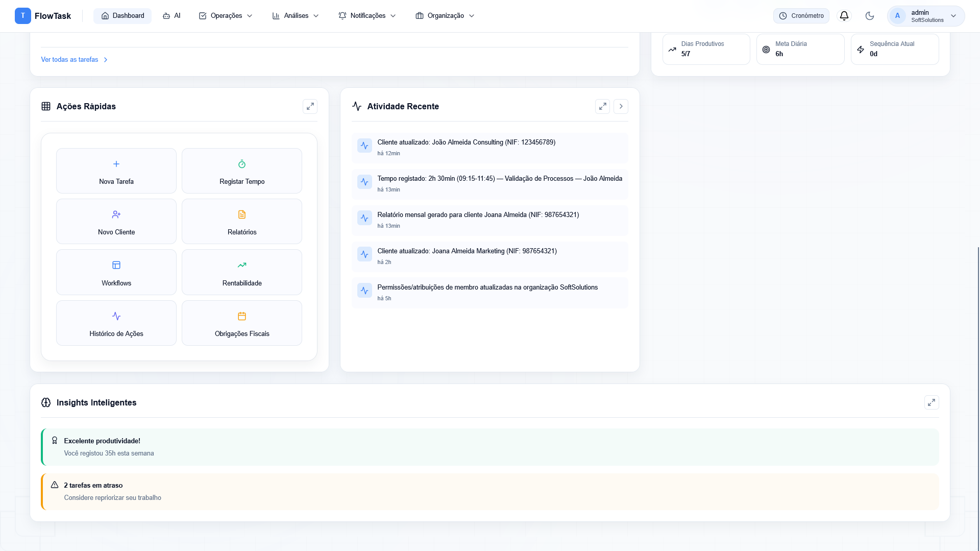This screenshot has width=980, height=551.
Task: Open Histórico de Ações tile
Action: [116, 323]
